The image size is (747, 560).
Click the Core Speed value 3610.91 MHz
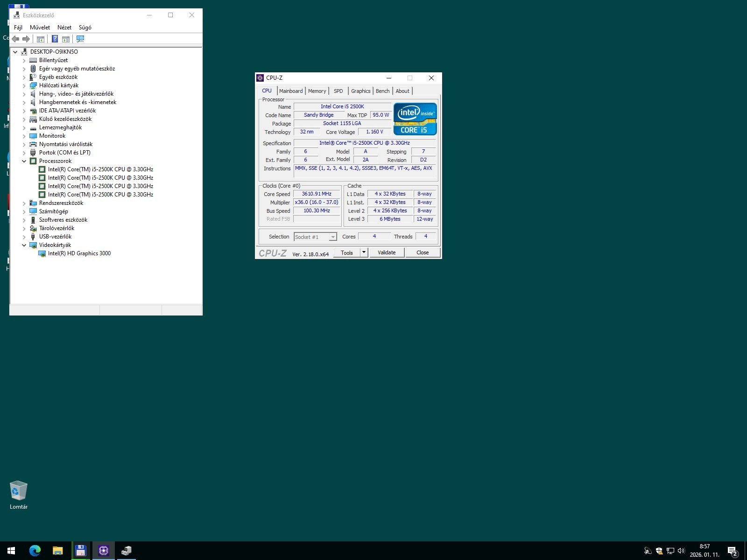pyautogui.click(x=317, y=194)
